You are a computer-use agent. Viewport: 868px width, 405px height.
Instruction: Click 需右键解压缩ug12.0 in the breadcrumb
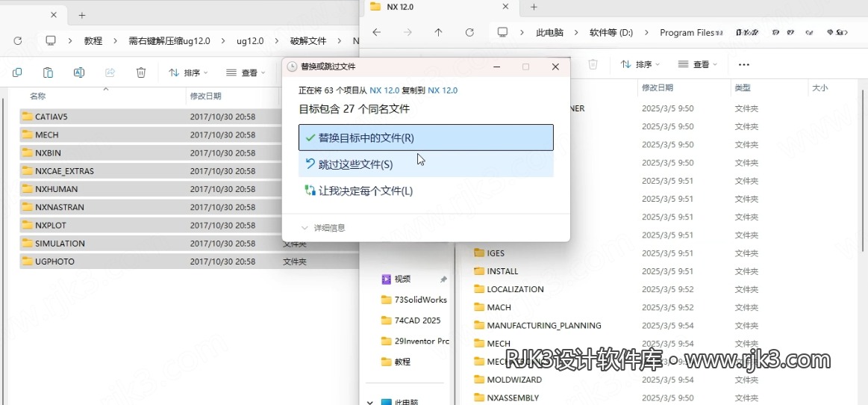pos(169,40)
